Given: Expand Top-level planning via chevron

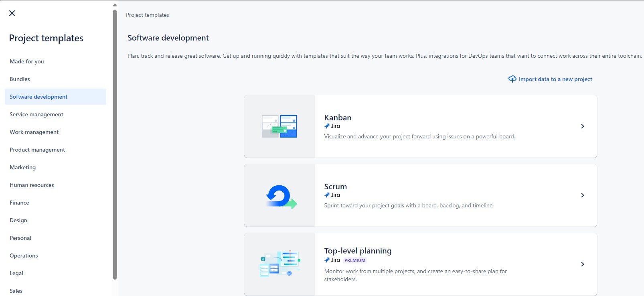Looking at the screenshot, I should click(582, 264).
